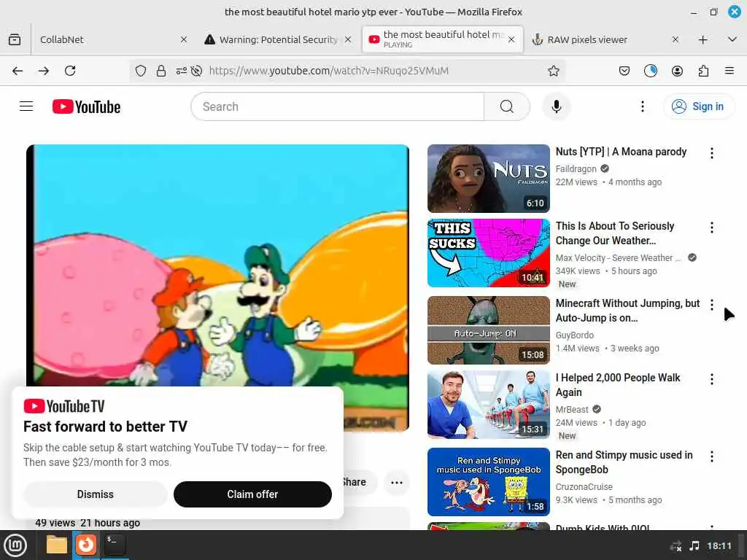Open Ren and Stimpy SpongeBob thumbnail

pyautogui.click(x=488, y=482)
